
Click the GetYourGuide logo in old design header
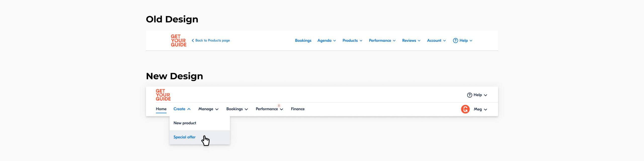pyautogui.click(x=178, y=41)
